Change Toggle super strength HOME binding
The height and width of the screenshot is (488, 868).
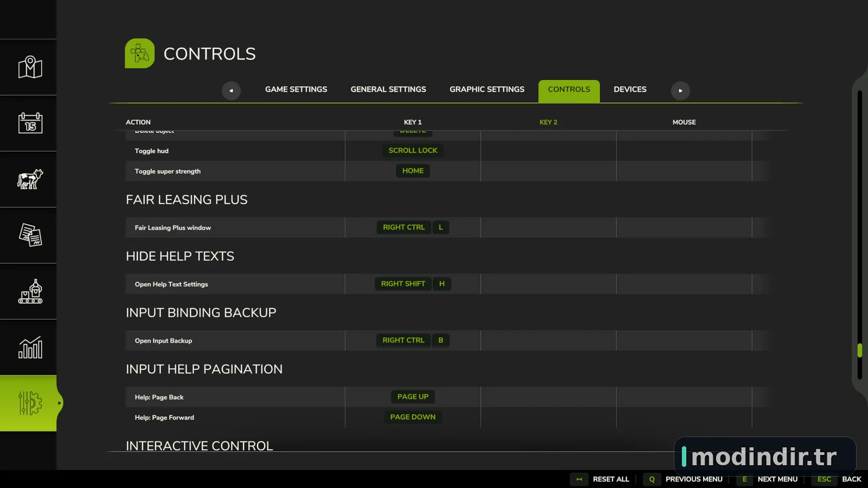point(413,171)
